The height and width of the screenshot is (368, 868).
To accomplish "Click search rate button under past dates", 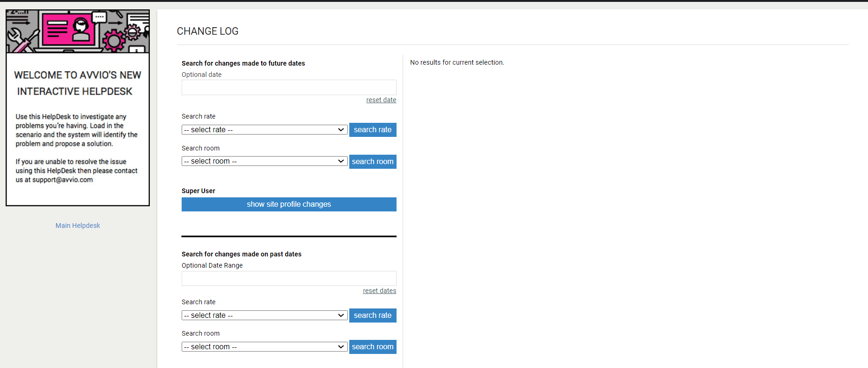I will point(373,315).
